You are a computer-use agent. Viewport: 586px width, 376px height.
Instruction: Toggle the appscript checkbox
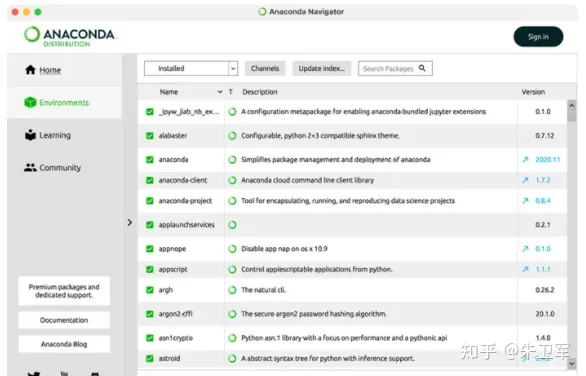click(x=150, y=269)
